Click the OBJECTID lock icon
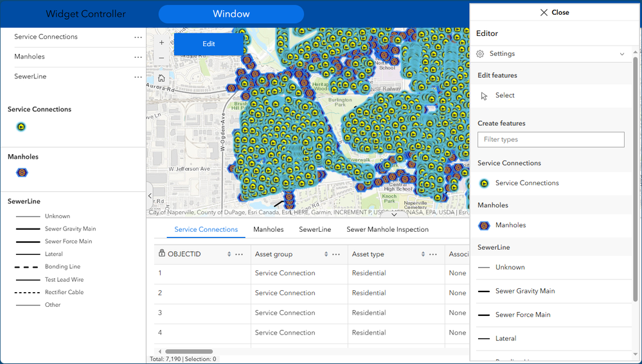The height and width of the screenshot is (364, 642). coord(162,254)
